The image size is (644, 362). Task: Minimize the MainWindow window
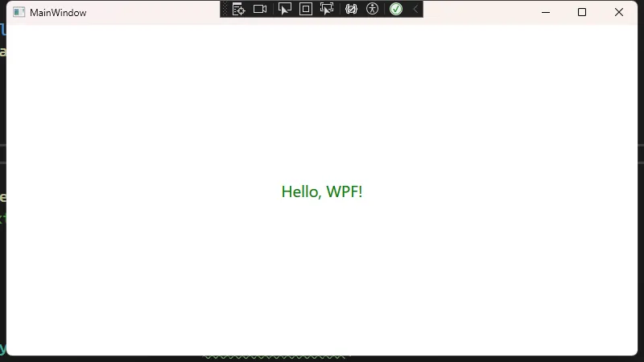(x=545, y=12)
